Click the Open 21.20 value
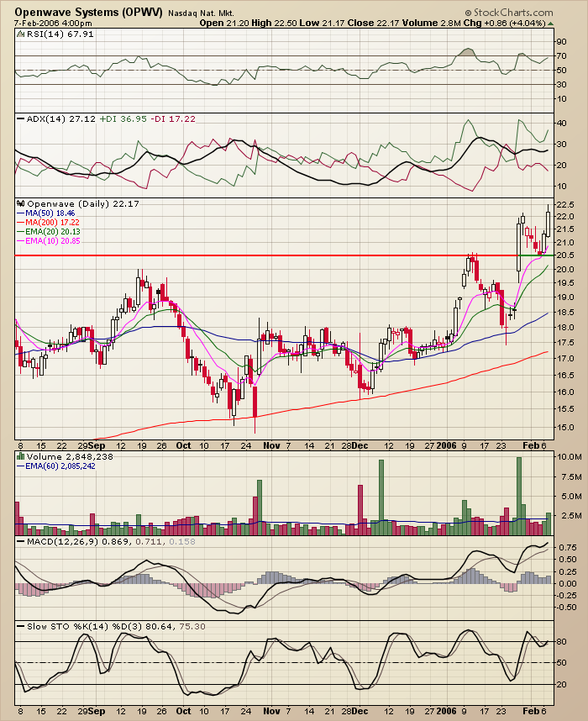This screenshot has width=588, height=721. 224,23
